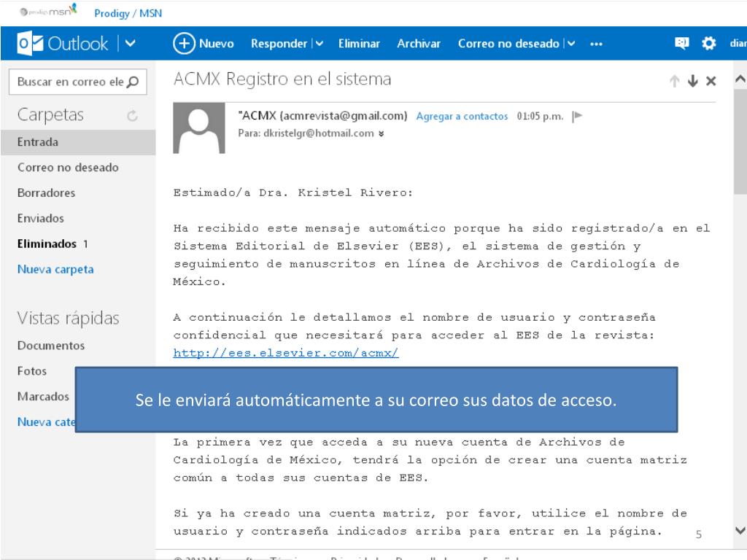Viewport: 747px width, 560px height.
Task: Open the Marcados quick view
Action: (x=43, y=396)
